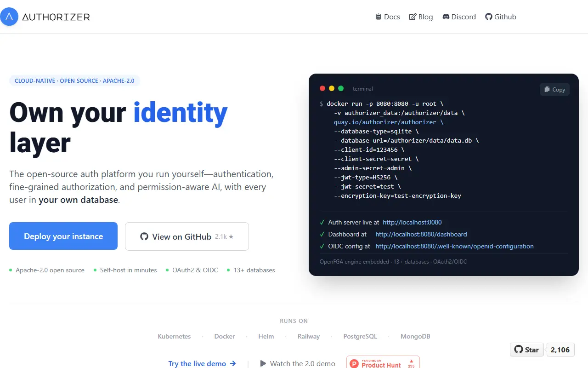This screenshot has height=368, width=588.
Task: Click the Kubernetes label under Runs On
Action: click(x=174, y=336)
